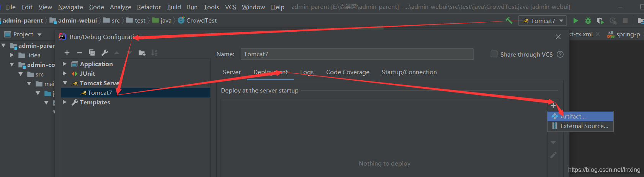The image size is (644, 177).
Task: Choose External Source... from the popup
Action: tap(580, 126)
